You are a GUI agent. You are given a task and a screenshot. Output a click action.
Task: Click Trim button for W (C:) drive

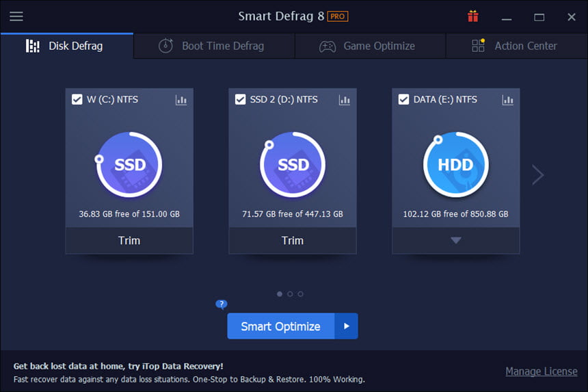pos(129,240)
